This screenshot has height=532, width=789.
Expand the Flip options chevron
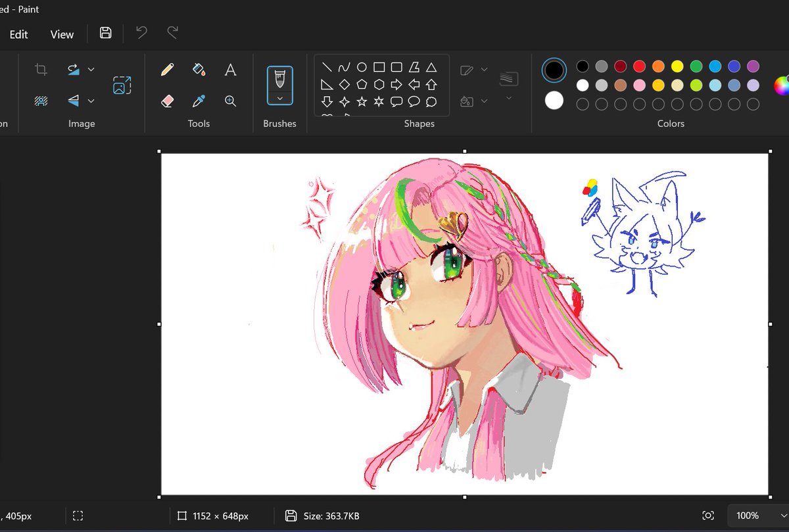(x=91, y=101)
